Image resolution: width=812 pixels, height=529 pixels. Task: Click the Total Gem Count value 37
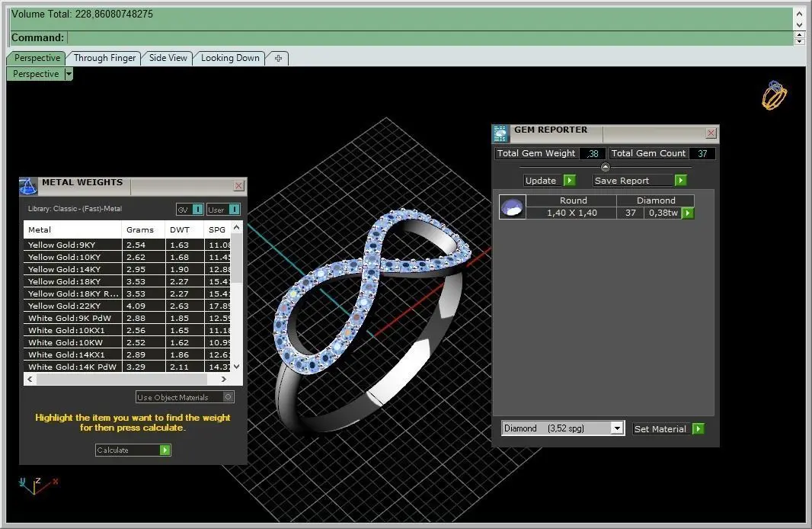tap(702, 153)
